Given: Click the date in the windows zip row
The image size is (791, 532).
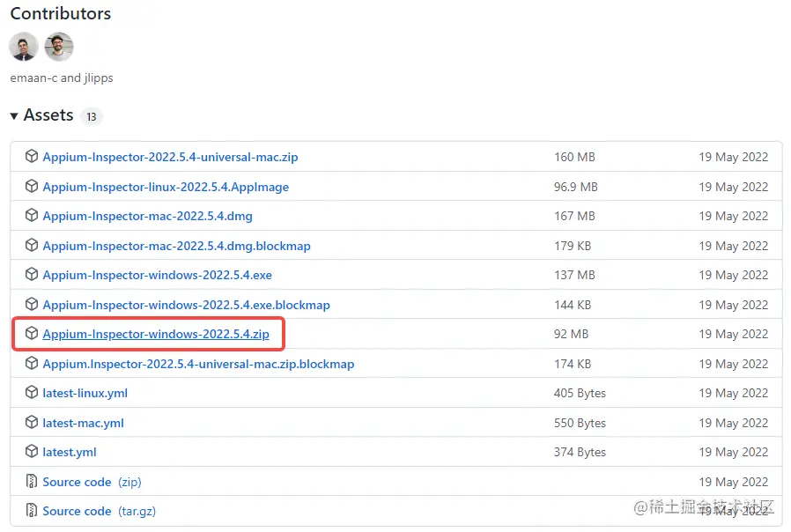Looking at the screenshot, I should [734, 334].
